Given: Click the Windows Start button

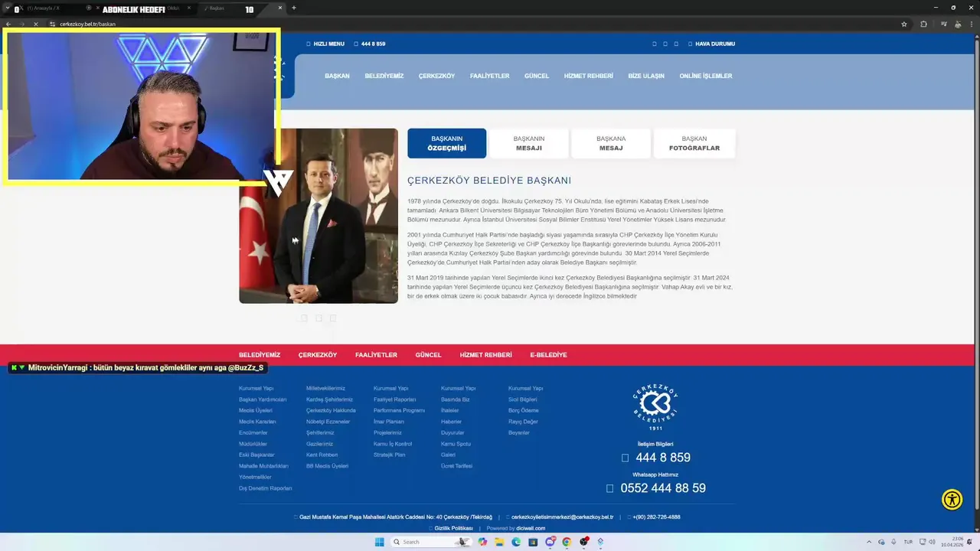Looking at the screenshot, I should (379, 542).
